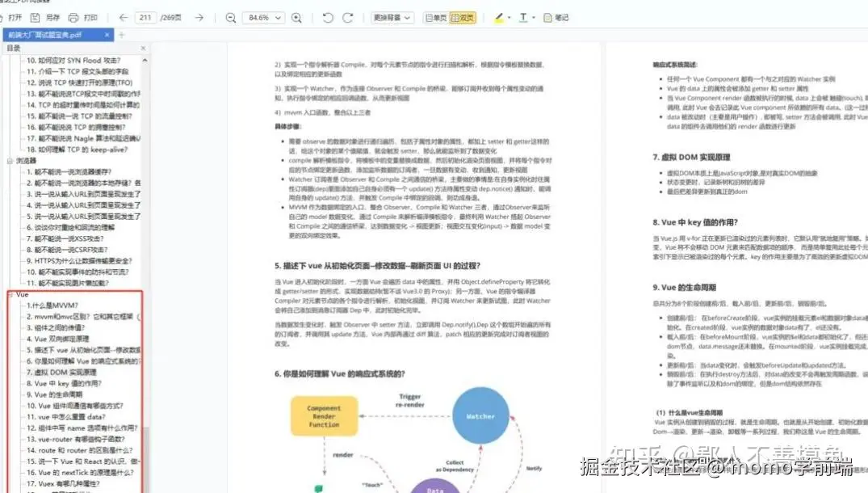
Task: Click the blue Watcher circle in diagram
Action: coord(480,416)
